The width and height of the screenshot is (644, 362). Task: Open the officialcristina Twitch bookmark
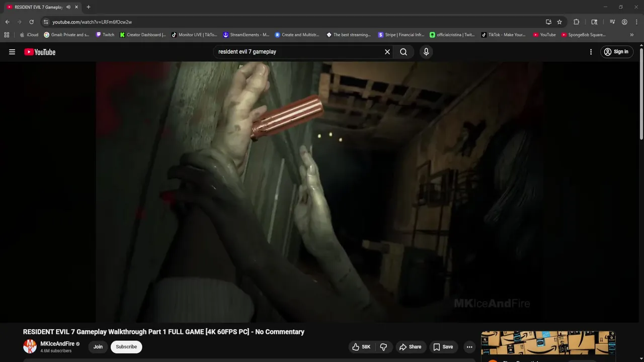(x=452, y=35)
